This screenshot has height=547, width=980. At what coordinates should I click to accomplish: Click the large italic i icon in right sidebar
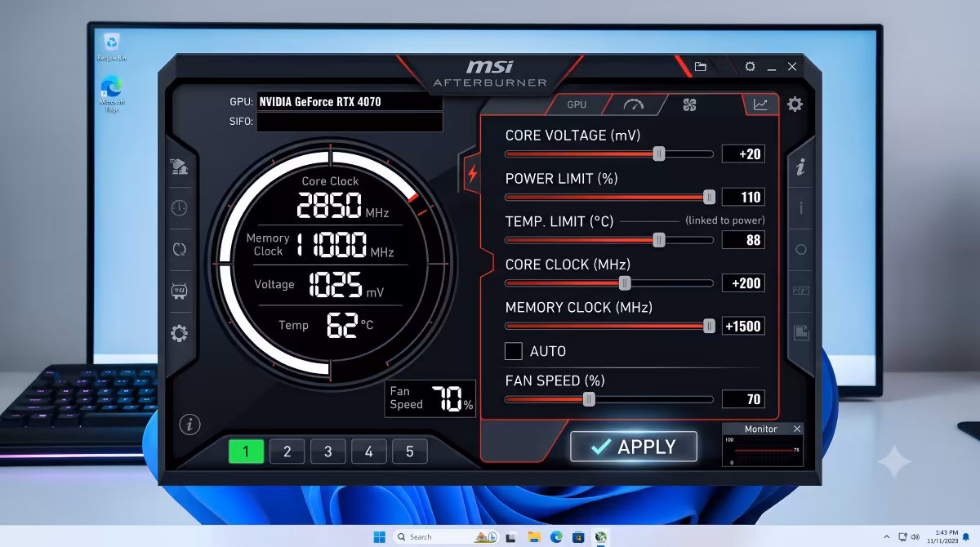click(800, 167)
